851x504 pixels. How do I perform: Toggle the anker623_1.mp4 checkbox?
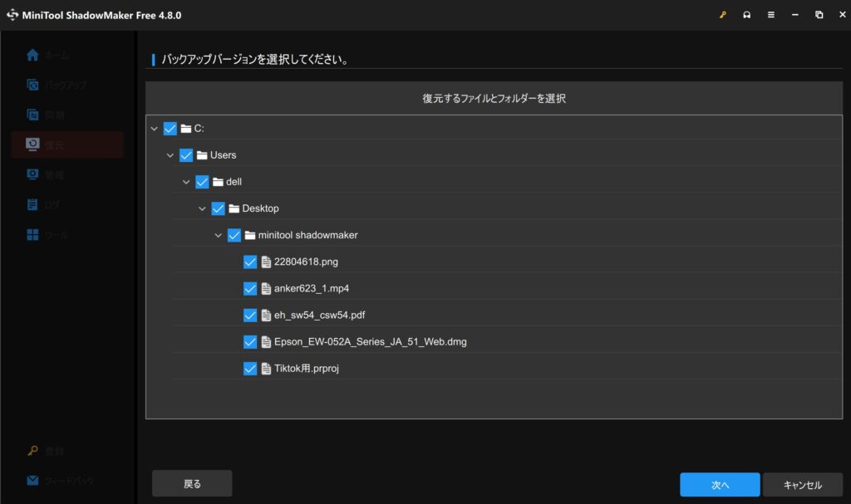tap(250, 288)
